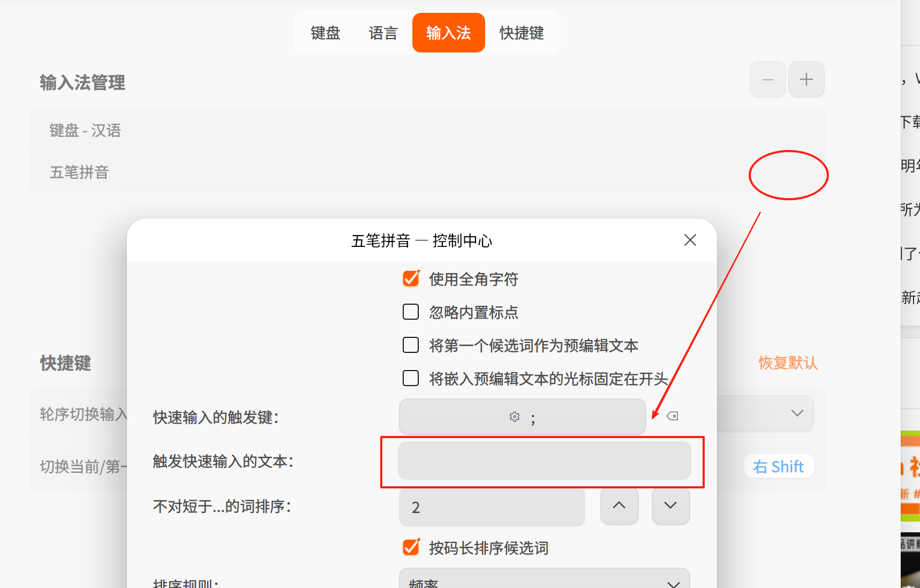Image resolution: width=920 pixels, height=588 pixels.
Task: Focus the 触发快速输入的文本 input field
Action: pos(545,461)
